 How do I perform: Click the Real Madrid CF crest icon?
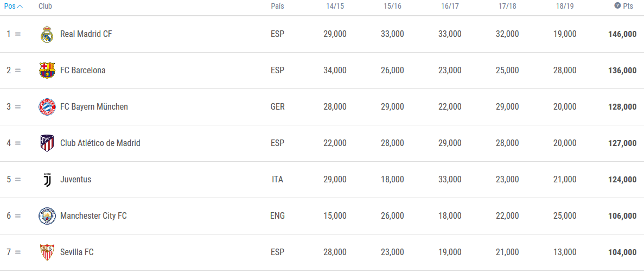(47, 34)
